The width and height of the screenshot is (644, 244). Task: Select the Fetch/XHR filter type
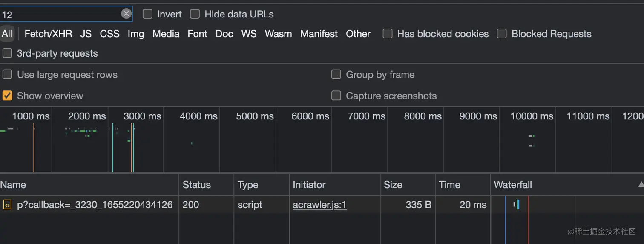click(x=48, y=34)
